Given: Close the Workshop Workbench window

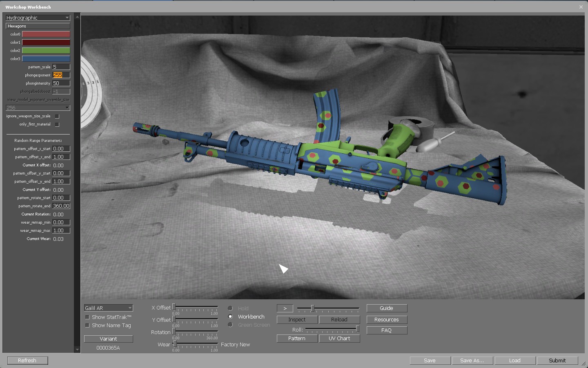Looking at the screenshot, I should [581, 7].
